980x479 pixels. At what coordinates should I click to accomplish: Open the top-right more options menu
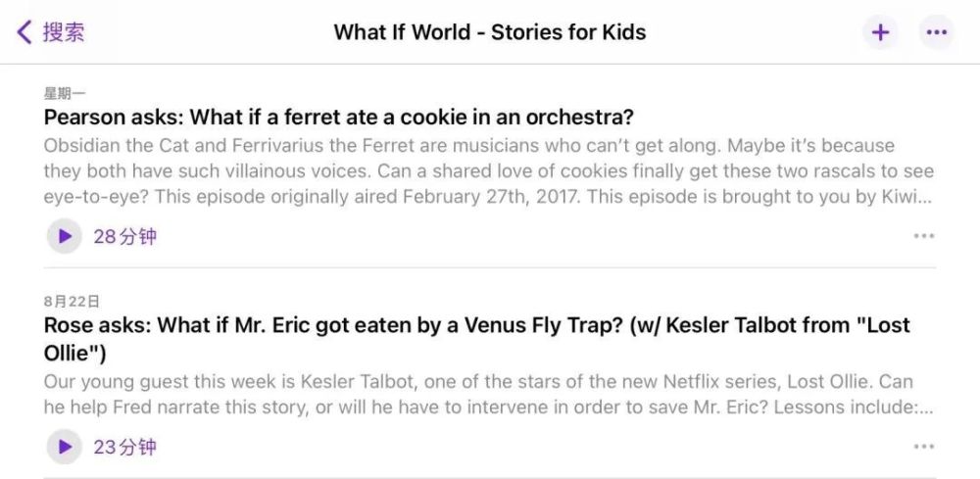[937, 32]
